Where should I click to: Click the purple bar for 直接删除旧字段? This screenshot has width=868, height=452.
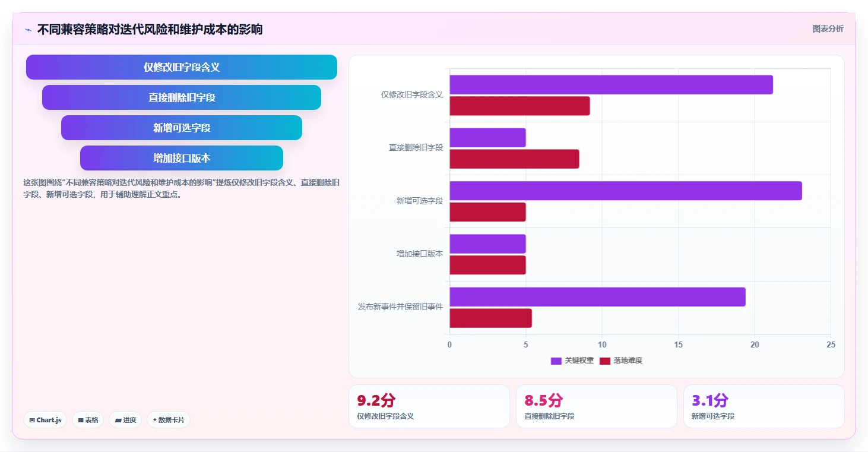tap(487, 138)
